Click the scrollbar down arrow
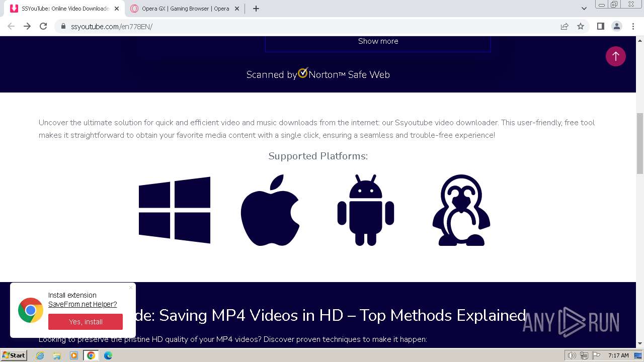This screenshot has height=362, width=644. (640, 344)
